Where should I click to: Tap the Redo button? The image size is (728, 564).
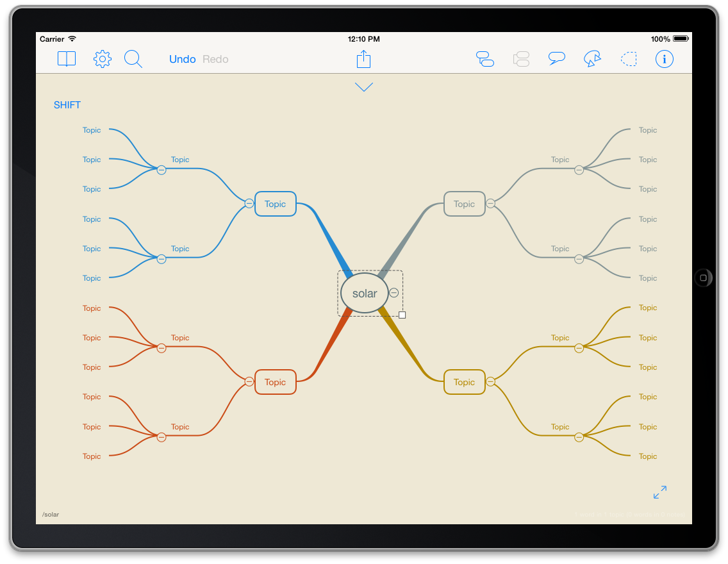tap(215, 59)
